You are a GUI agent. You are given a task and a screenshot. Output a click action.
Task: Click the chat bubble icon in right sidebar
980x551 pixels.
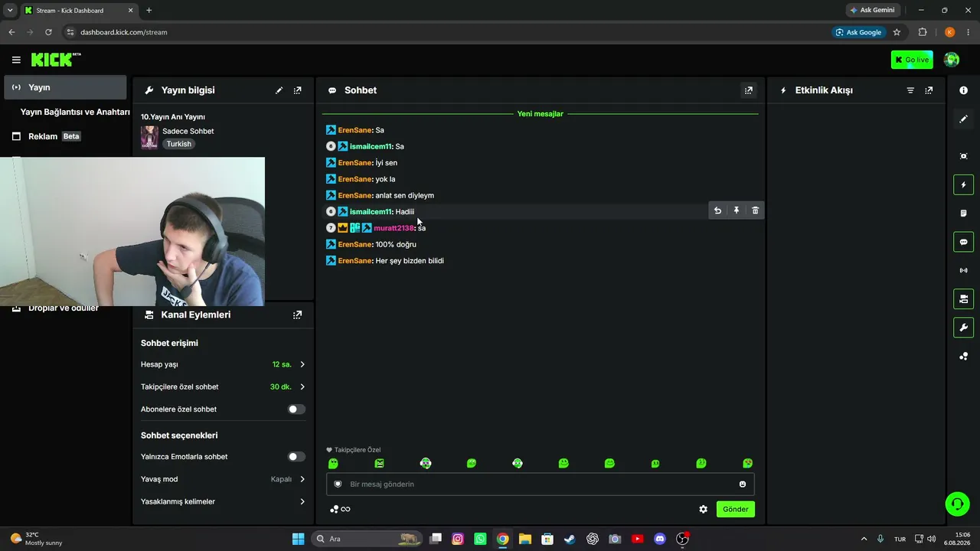(x=963, y=242)
